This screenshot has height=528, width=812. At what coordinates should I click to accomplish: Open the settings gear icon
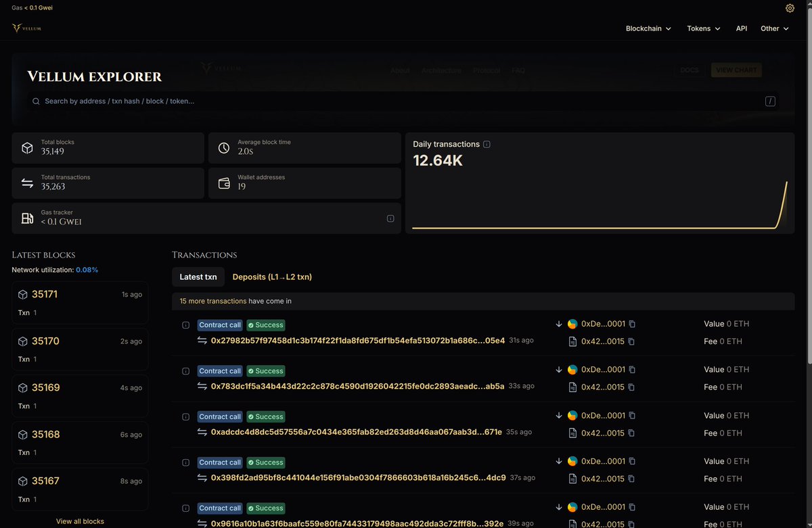(790, 8)
